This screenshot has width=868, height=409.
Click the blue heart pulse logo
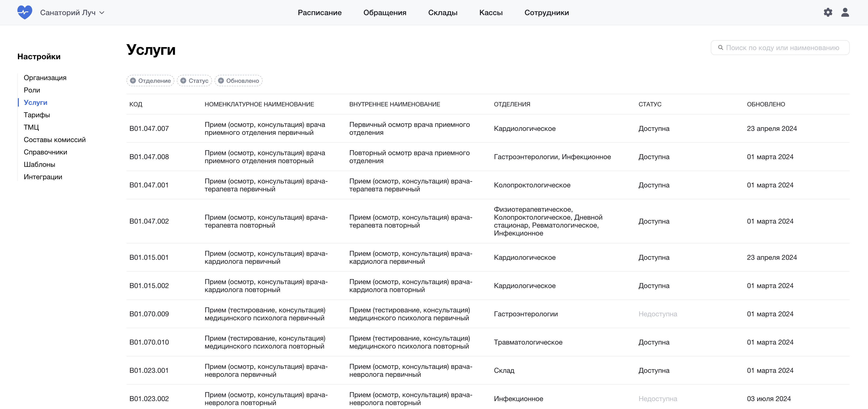[25, 12]
